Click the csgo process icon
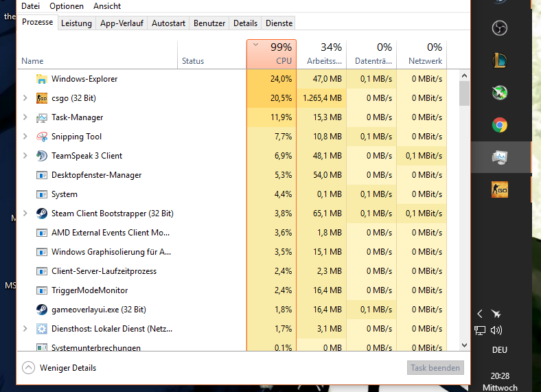541x392 pixels. 42,98
